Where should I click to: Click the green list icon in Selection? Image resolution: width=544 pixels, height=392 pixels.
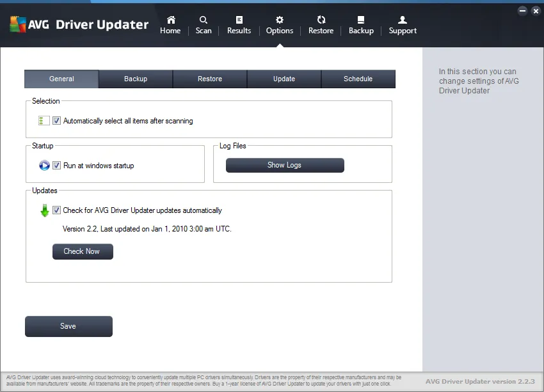point(44,121)
